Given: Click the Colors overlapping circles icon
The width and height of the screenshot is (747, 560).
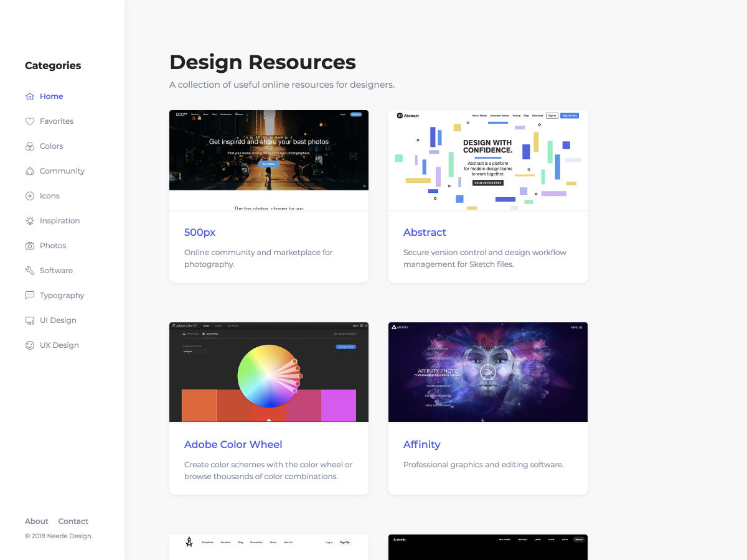Looking at the screenshot, I should [x=29, y=146].
